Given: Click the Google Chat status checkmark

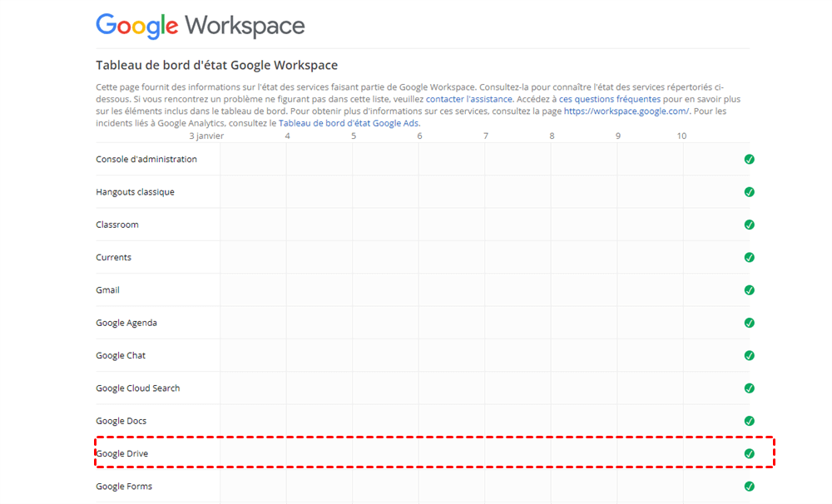Looking at the screenshot, I should pyautogui.click(x=749, y=355).
